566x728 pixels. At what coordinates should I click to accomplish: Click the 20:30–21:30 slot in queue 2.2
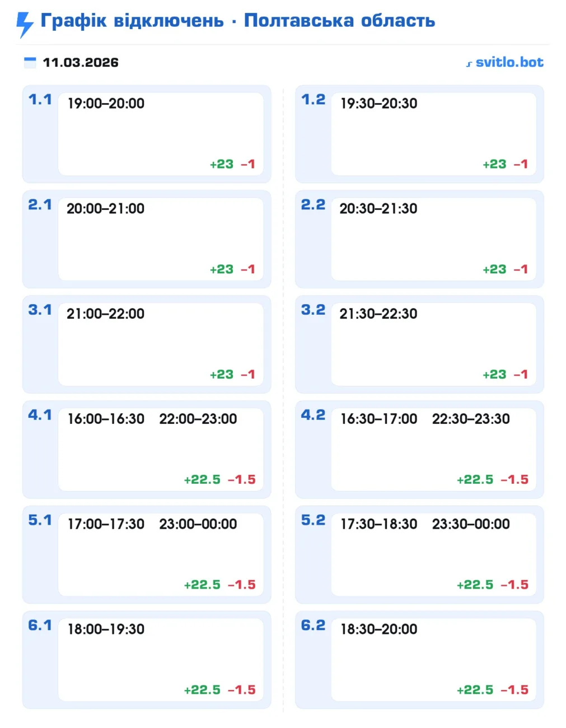click(x=378, y=208)
